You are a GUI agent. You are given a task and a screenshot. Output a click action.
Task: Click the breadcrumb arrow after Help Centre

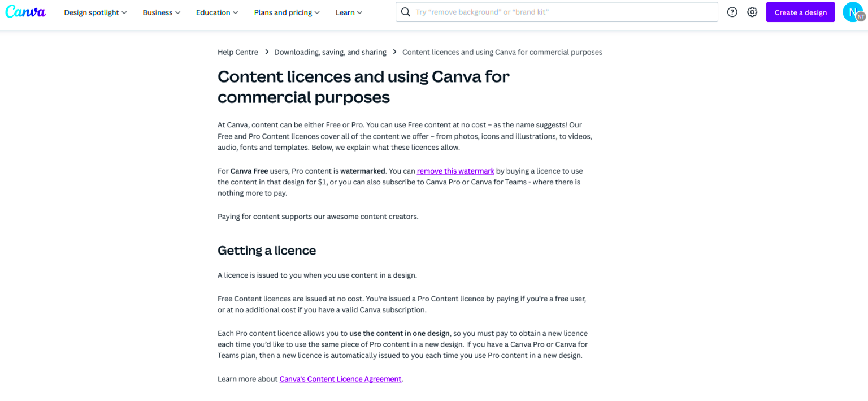coord(266,52)
